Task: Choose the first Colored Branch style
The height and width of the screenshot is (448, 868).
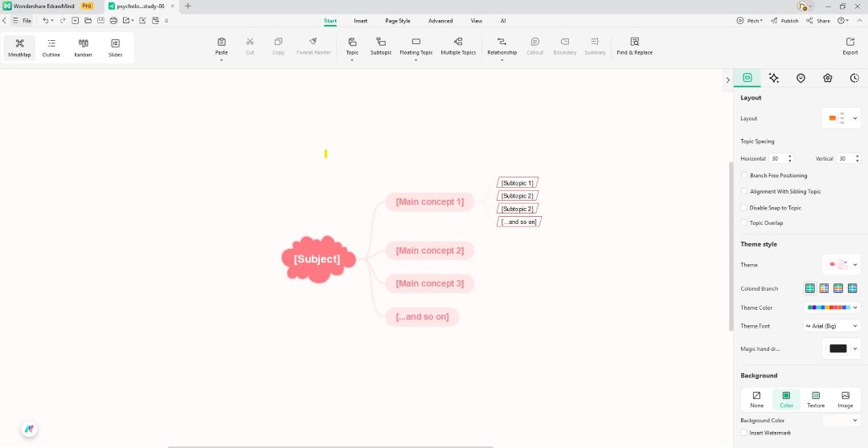Action: (810, 288)
